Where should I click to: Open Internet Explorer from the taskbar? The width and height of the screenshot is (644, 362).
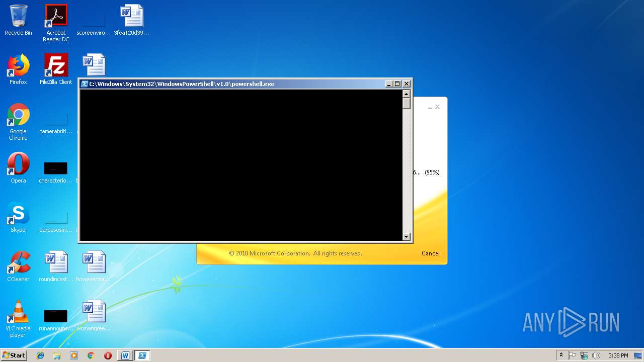point(40,355)
